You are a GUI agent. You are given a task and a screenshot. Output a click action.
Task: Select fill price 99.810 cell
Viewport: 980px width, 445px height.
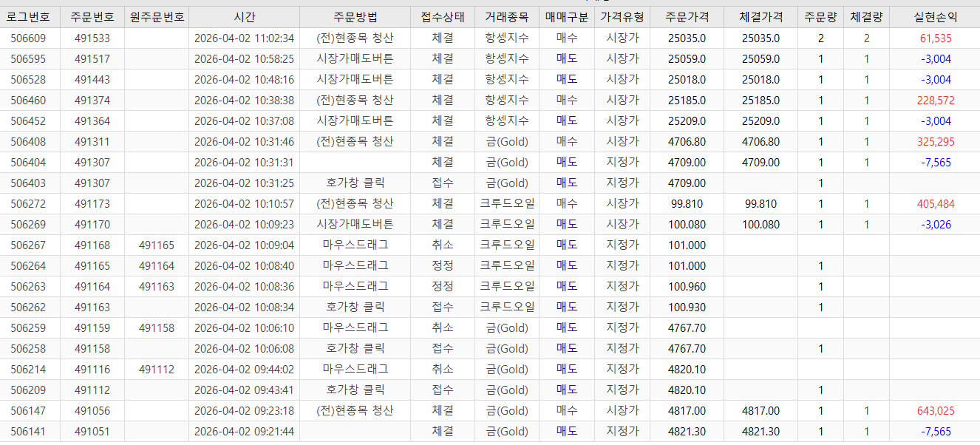pos(760,204)
